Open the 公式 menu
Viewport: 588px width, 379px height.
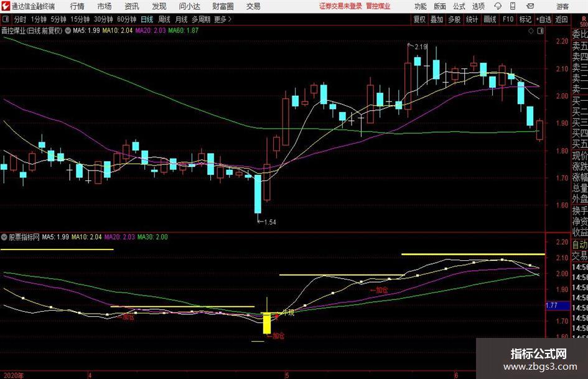point(459,6)
